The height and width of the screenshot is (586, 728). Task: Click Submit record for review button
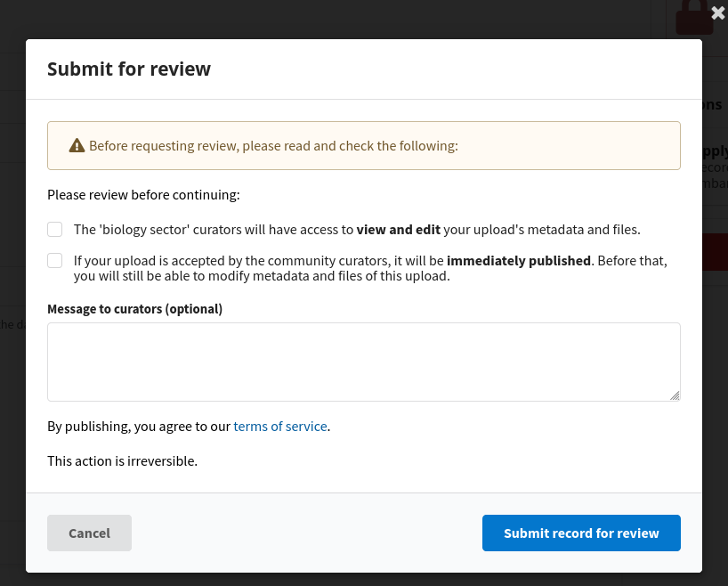point(581,533)
